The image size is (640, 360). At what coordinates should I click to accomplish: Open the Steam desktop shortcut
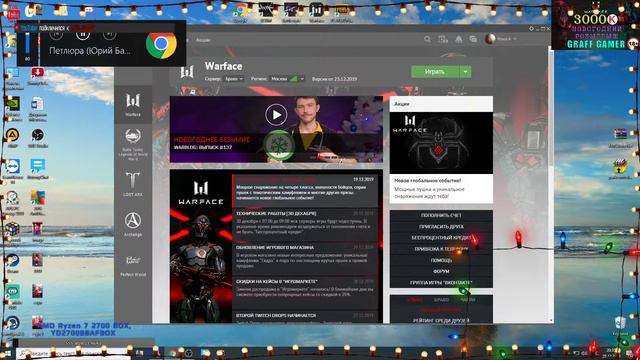coord(12,263)
